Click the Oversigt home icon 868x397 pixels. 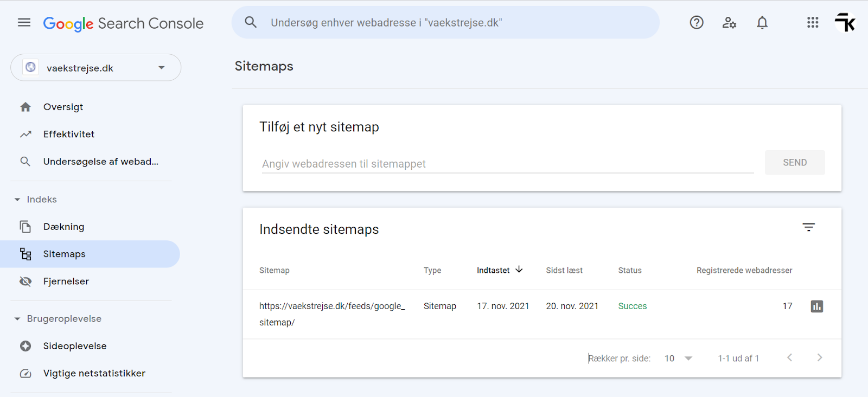coord(25,107)
